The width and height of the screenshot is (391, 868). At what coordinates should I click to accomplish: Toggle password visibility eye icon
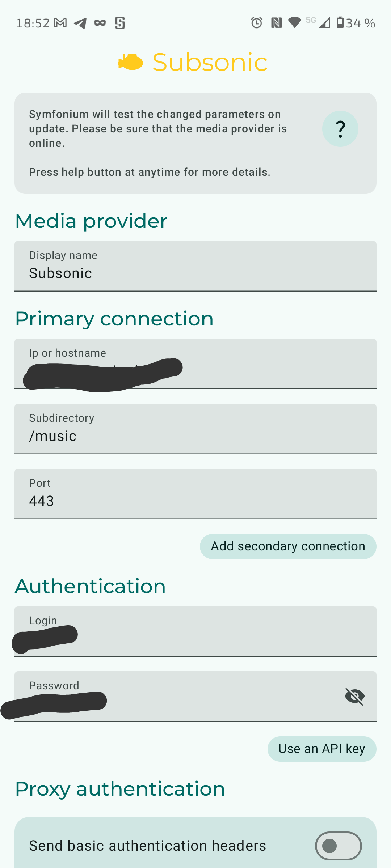354,696
